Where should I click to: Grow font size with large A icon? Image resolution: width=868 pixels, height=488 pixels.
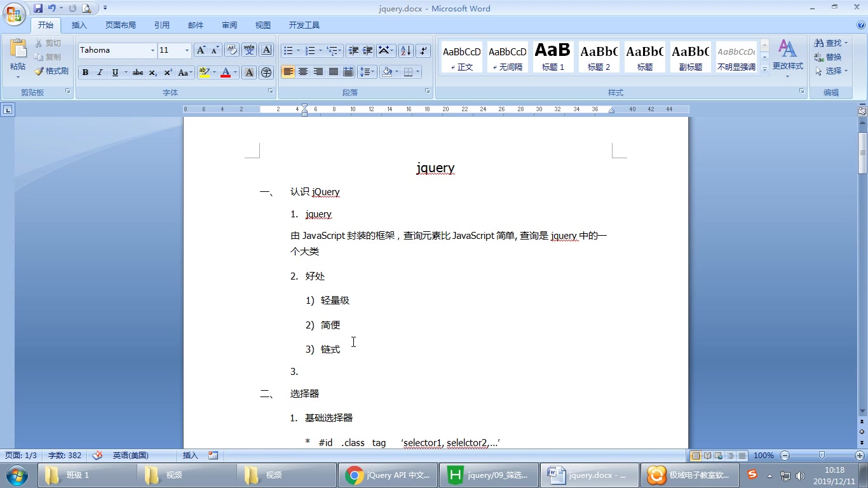201,50
